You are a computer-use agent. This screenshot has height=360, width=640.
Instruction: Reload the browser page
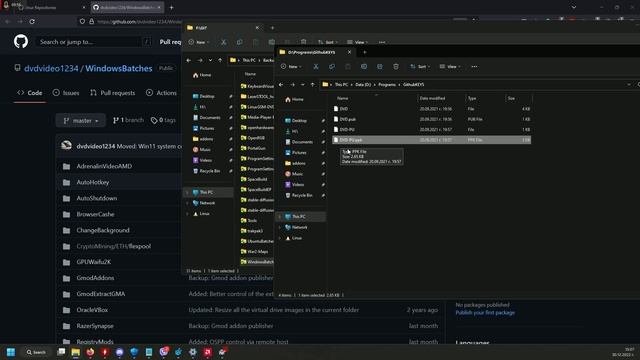pyautogui.click(x=32, y=21)
